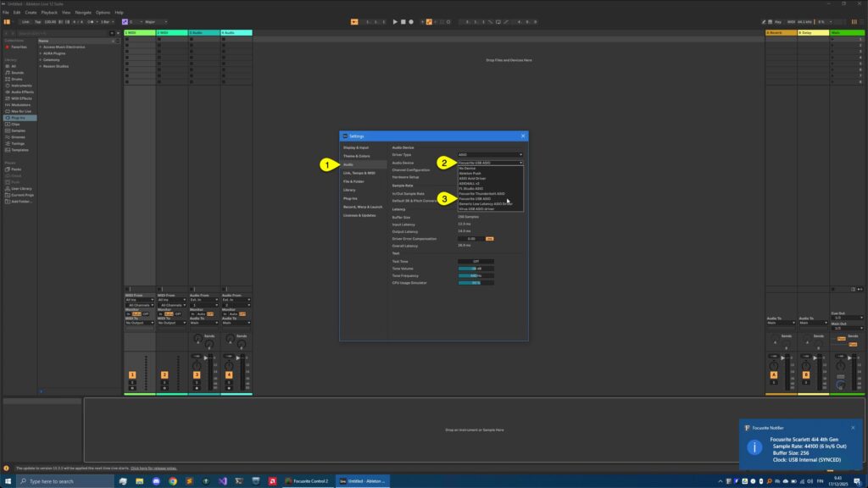Select Focusrite Thunderbolt ASIO from the device list
Screen dimensions: 868x488
tap(481, 193)
